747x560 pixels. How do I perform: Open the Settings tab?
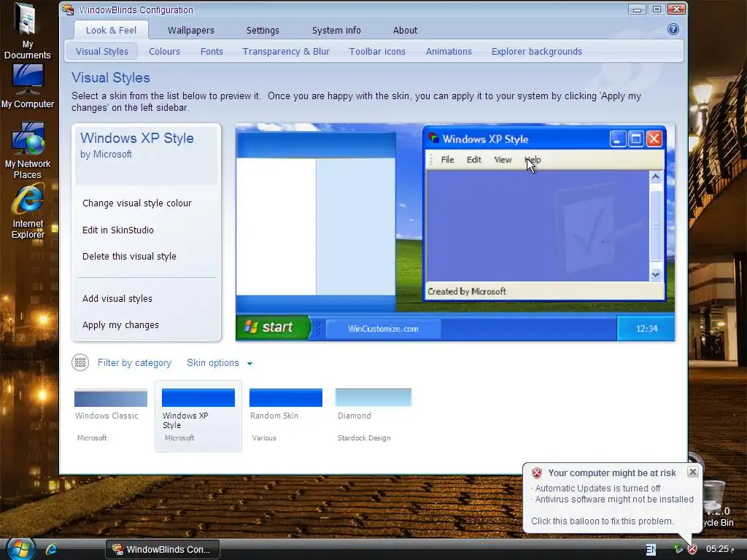point(263,30)
